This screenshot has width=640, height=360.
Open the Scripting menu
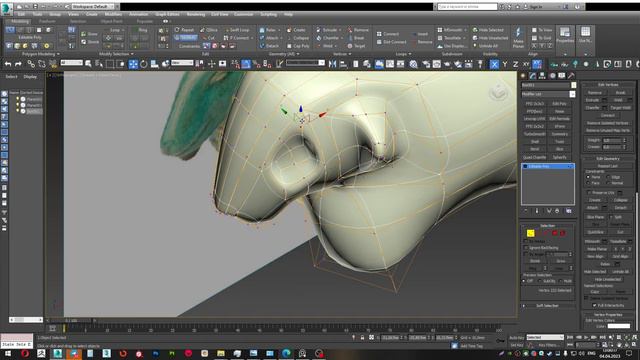point(268,14)
